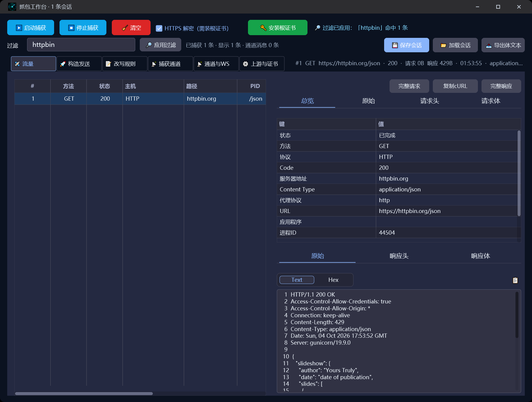The image size is (532, 402).
Task: Click the session list horizontal scrollbar
Action: coord(84,393)
